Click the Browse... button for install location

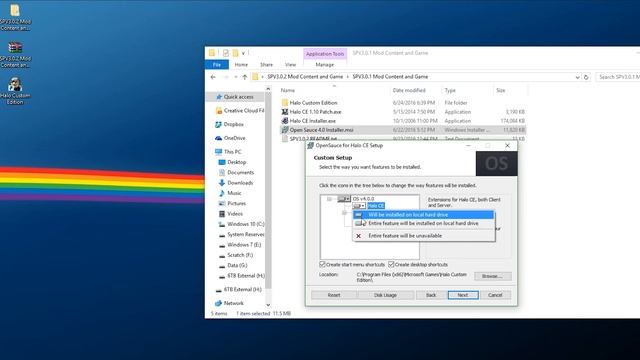pyautogui.click(x=493, y=276)
